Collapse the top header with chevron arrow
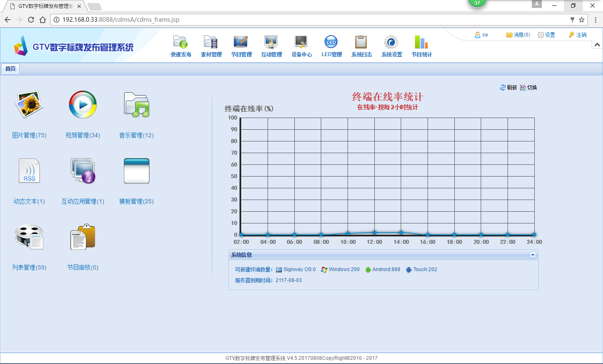The height and width of the screenshot is (364, 603). pos(597,45)
